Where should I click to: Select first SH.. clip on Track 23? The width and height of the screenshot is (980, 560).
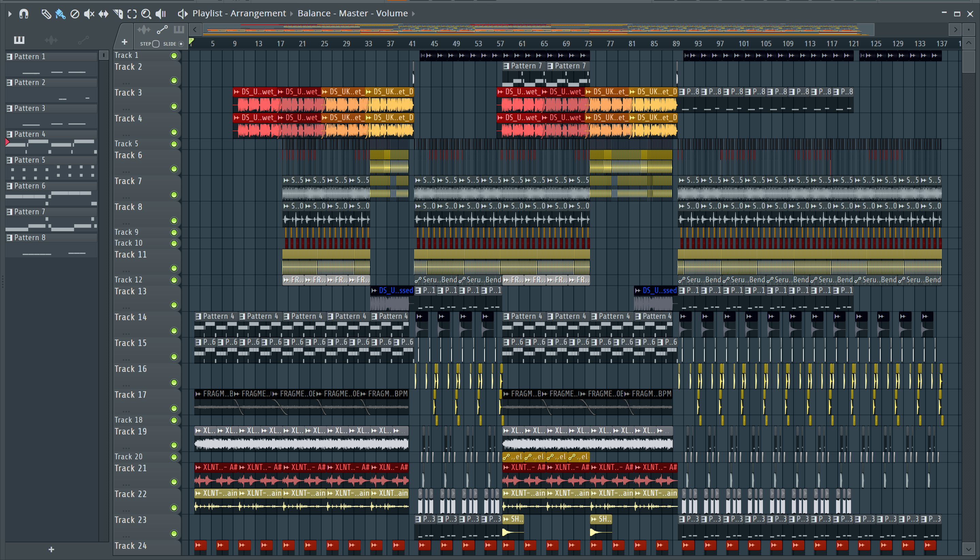tap(513, 527)
